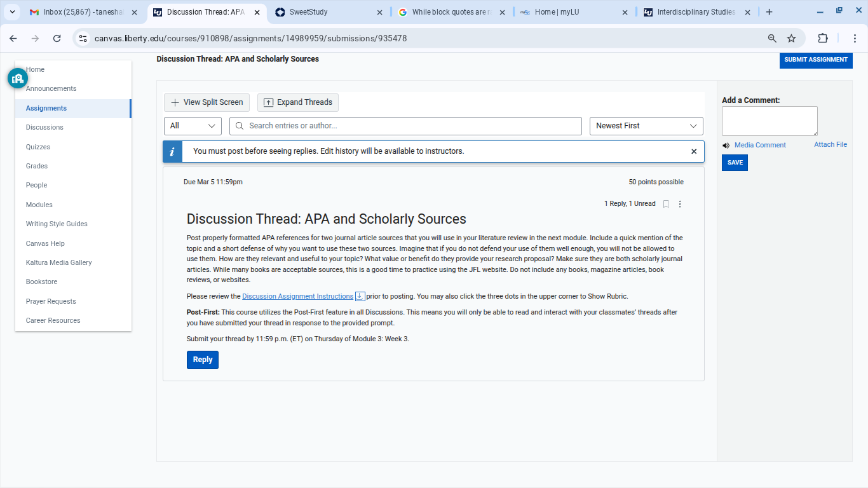Open Modules in course menu
This screenshot has width=868, height=488.
pyautogui.click(x=39, y=205)
